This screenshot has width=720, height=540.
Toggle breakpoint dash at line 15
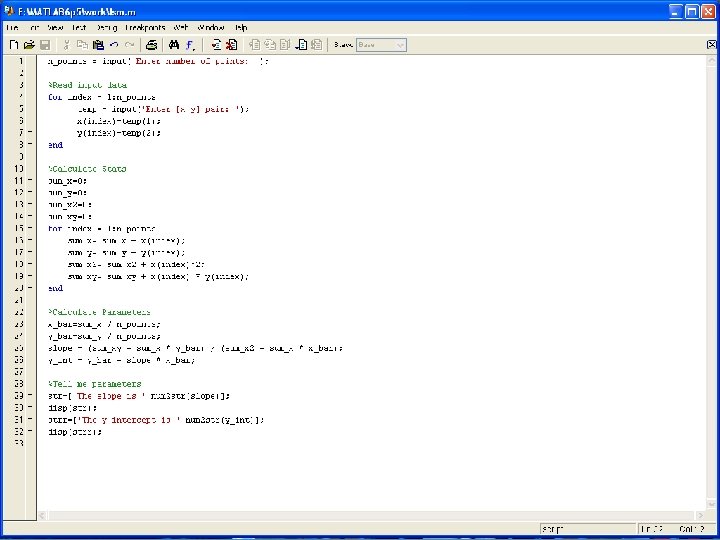click(30, 228)
